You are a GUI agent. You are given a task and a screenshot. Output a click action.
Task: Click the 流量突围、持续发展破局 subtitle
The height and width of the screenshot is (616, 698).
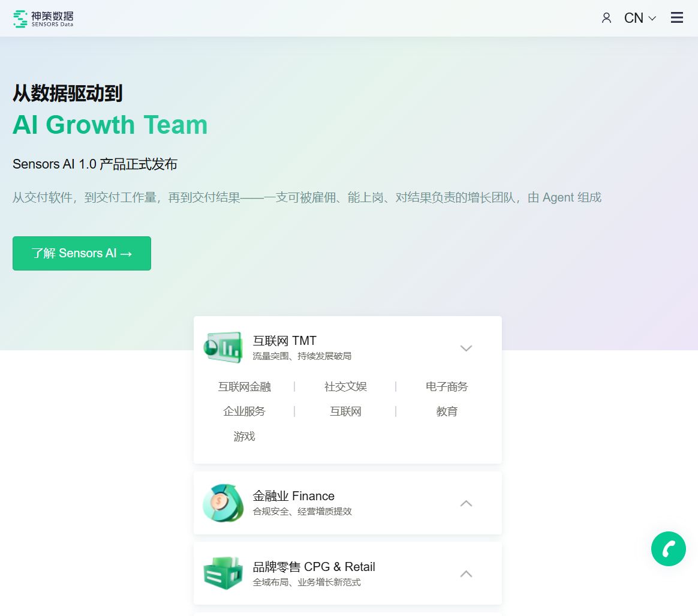click(x=302, y=356)
